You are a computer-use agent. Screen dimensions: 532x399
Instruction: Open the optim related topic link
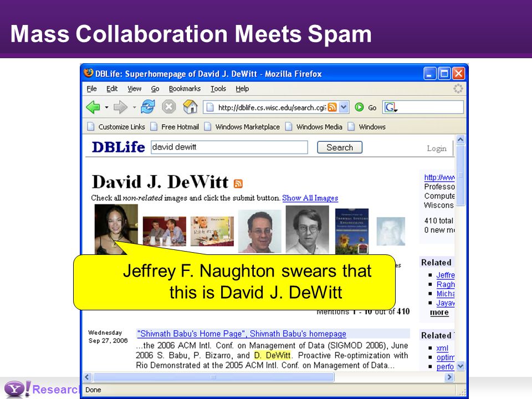tap(446, 357)
